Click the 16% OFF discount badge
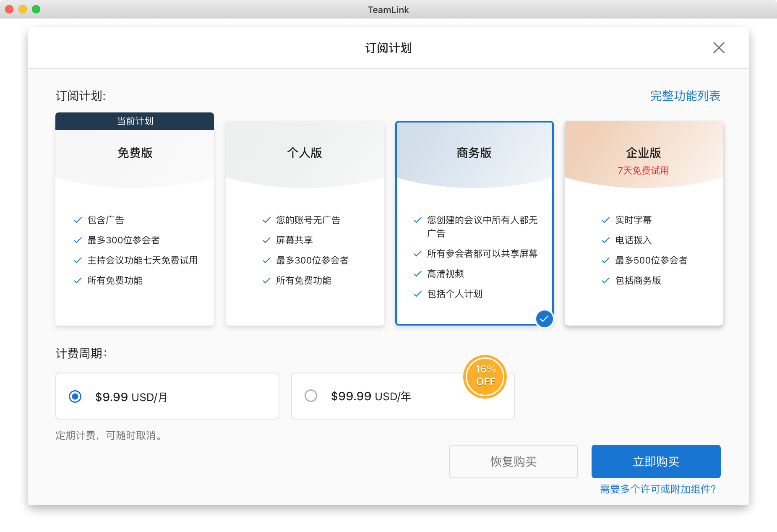This screenshot has width=777, height=532. [485, 376]
